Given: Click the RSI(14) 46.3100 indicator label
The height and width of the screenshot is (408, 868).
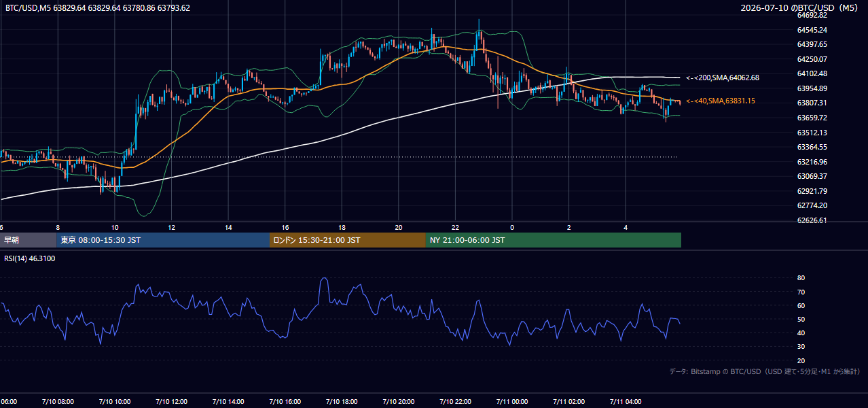Looking at the screenshot, I should tap(30, 258).
